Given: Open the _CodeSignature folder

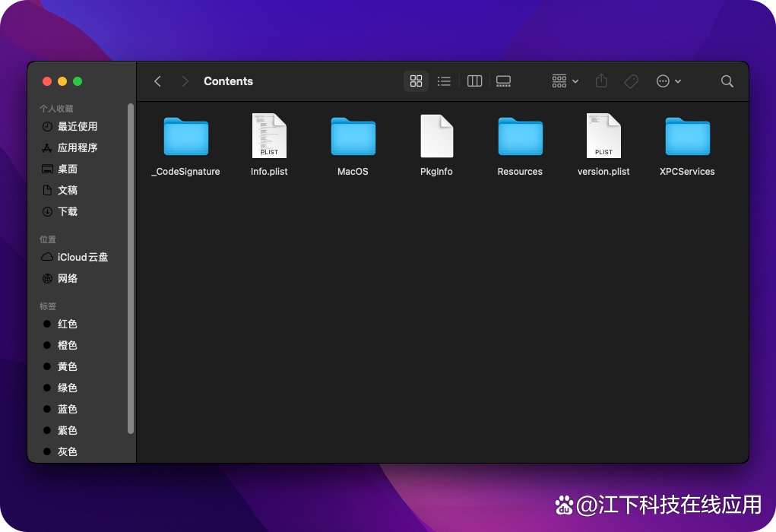Looking at the screenshot, I should tap(185, 137).
